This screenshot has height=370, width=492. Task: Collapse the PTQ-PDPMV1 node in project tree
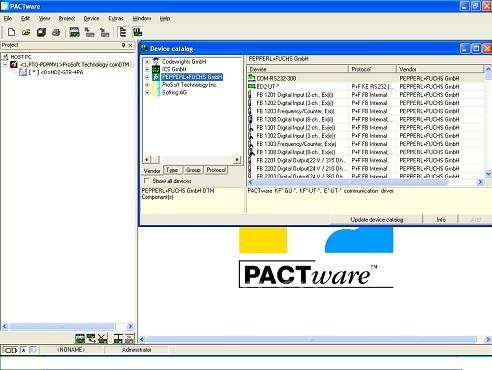tap(5, 64)
